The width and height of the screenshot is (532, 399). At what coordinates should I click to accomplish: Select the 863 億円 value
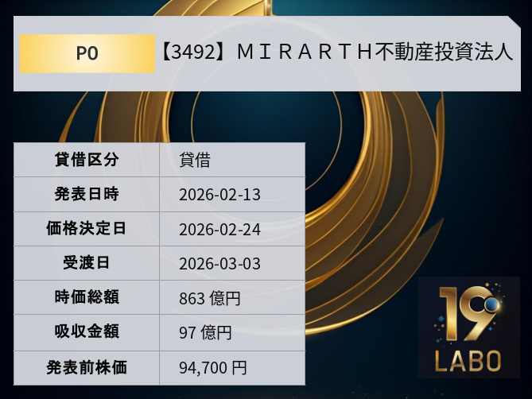click(210, 299)
